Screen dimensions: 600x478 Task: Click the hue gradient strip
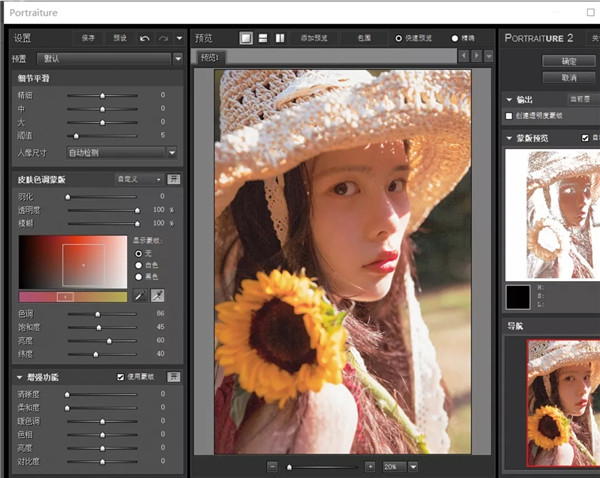click(x=73, y=297)
